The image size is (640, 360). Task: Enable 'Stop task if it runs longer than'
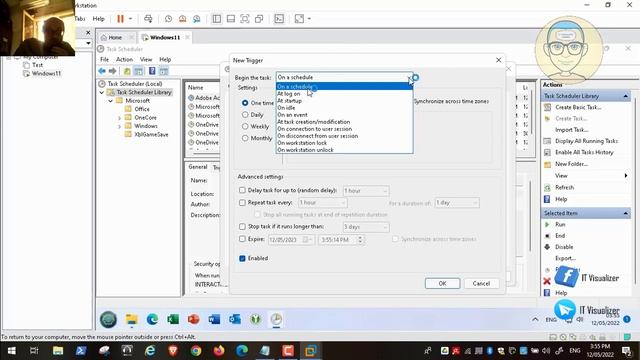point(242,226)
